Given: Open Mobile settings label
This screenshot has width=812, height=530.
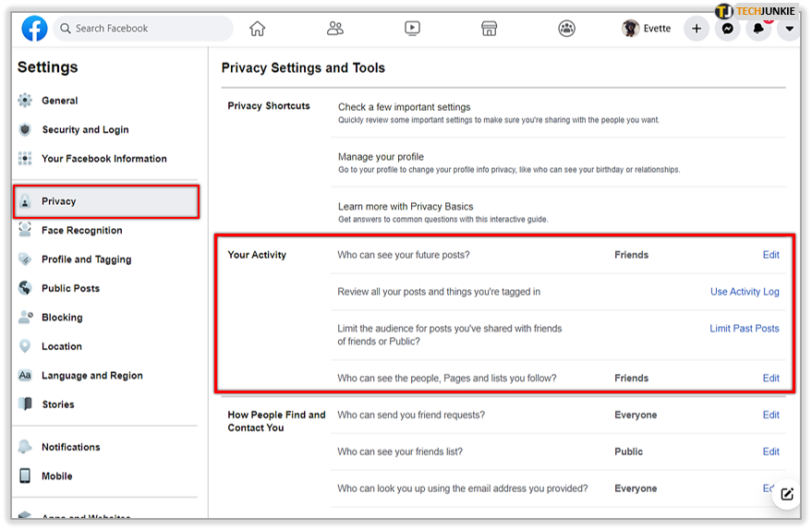Looking at the screenshot, I should (x=57, y=476).
